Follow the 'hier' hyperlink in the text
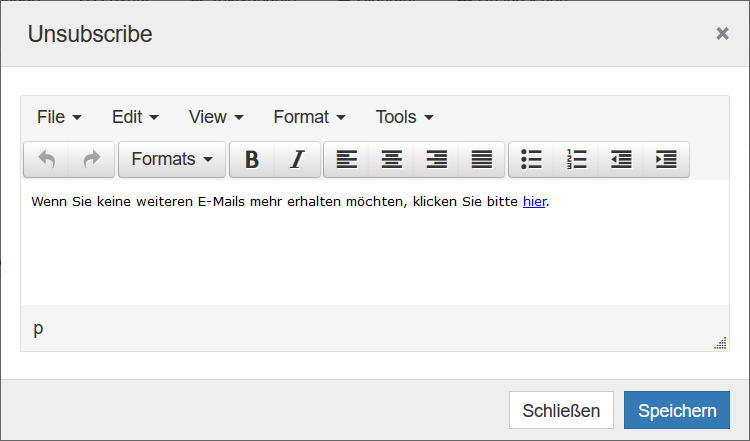The height and width of the screenshot is (441, 750). tap(534, 202)
